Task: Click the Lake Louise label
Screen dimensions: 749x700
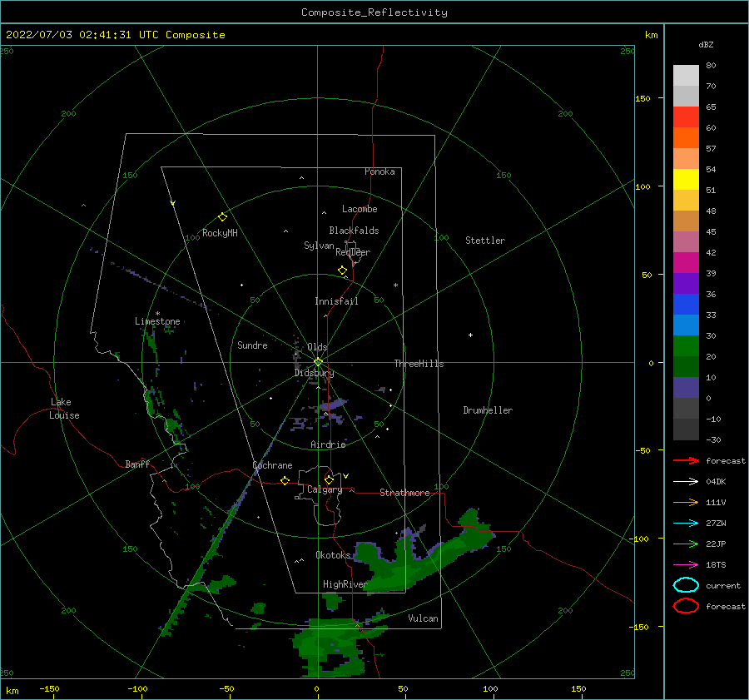Action: coord(64,409)
